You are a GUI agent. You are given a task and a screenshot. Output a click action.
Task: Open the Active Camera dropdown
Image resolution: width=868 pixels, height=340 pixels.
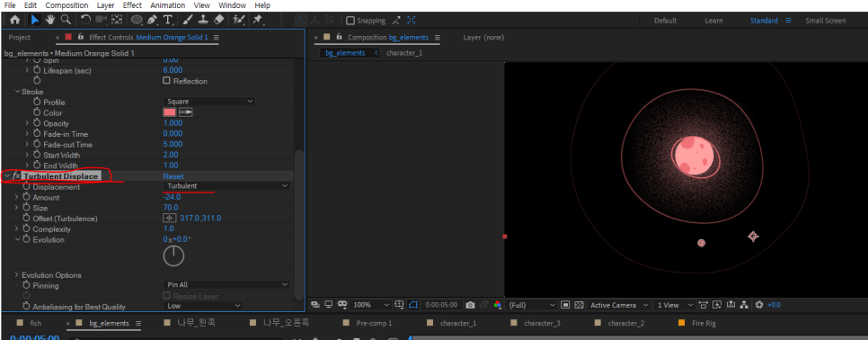pyautogui.click(x=619, y=305)
